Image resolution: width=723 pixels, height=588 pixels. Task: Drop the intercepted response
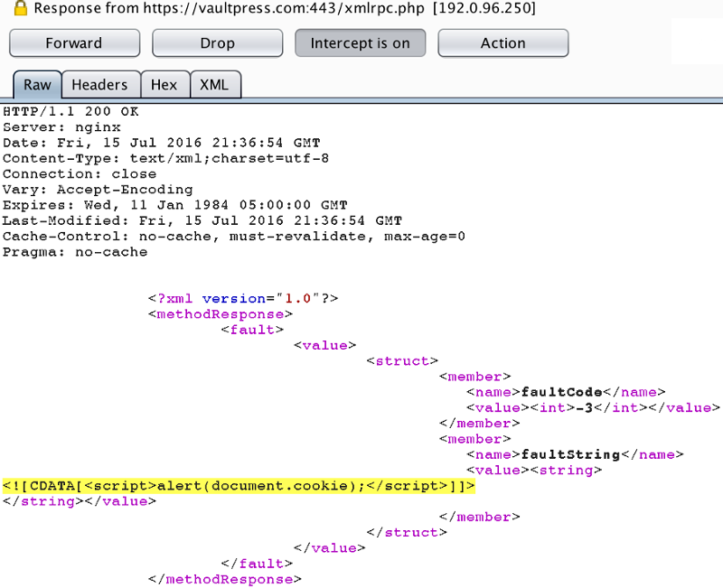point(217,43)
